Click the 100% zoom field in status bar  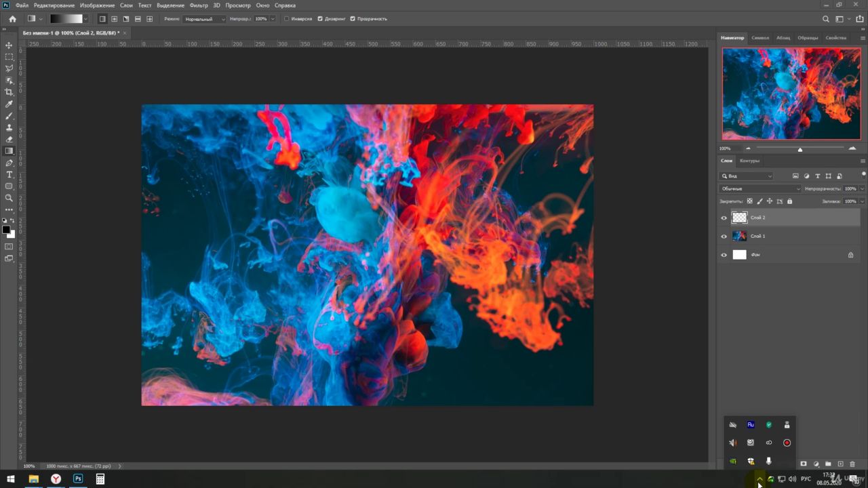click(x=29, y=466)
